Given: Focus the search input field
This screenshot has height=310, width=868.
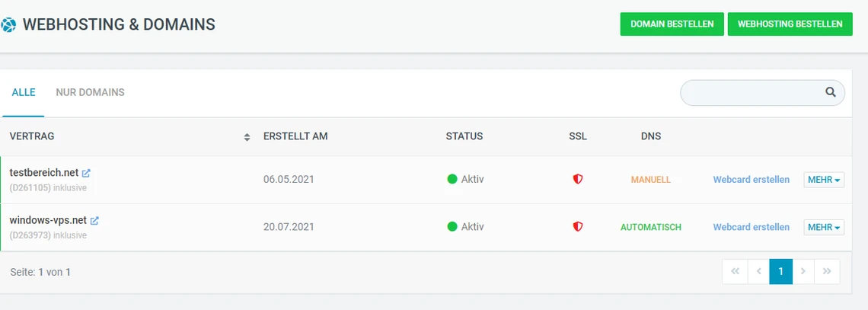Looking at the screenshot, I should [750, 93].
